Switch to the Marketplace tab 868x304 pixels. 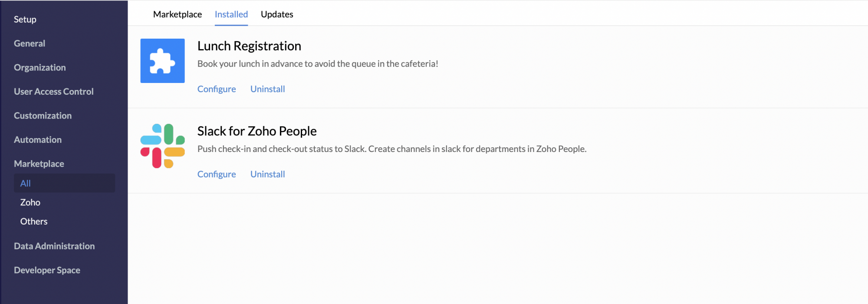(177, 14)
